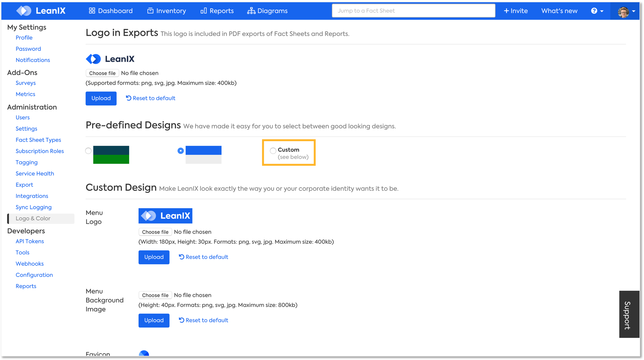Select the Custom design radio button
This screenshot has height=360, width=644.
(273, 150)
